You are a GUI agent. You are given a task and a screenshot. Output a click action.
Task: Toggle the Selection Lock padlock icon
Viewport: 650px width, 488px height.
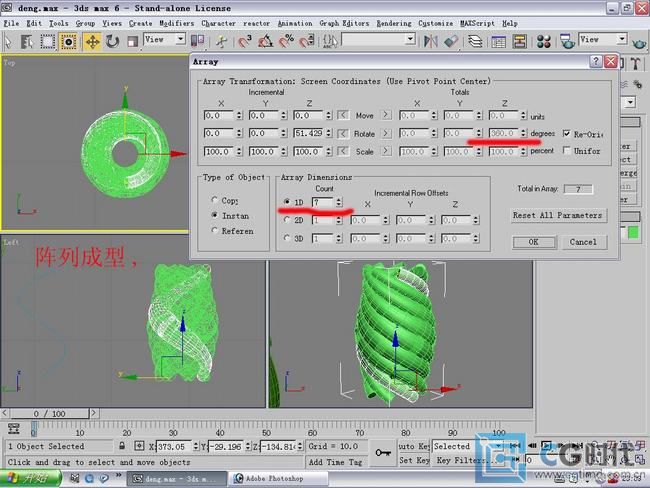tap(122, 446)
